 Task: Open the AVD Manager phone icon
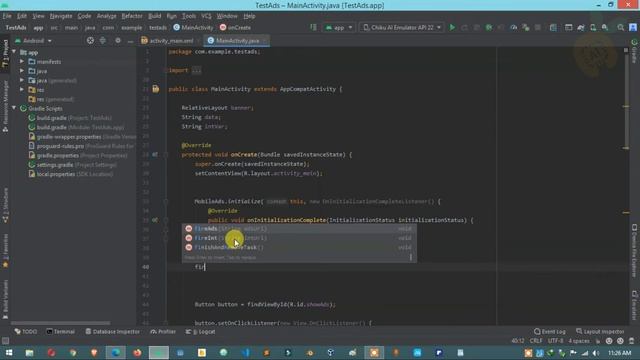[593, 27]
